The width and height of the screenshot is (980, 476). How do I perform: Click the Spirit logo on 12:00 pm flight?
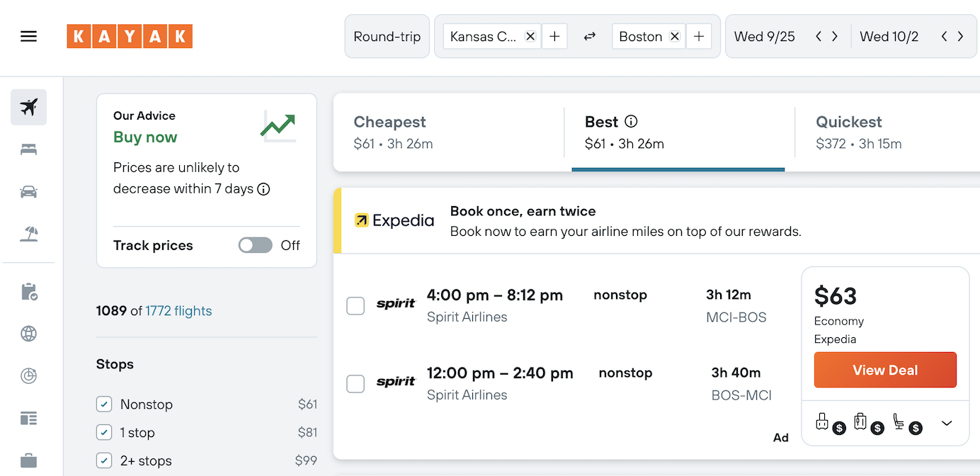click(x=396, y=382)
